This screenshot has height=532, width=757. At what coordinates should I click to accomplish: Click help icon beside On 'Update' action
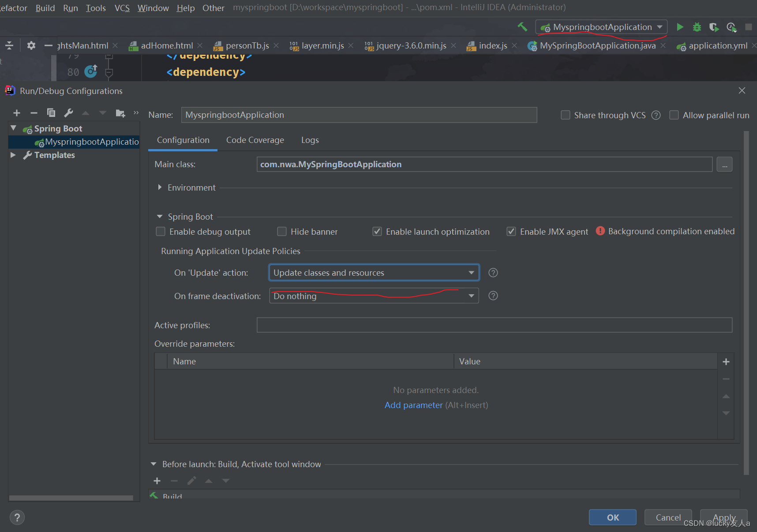coord(493,273)
